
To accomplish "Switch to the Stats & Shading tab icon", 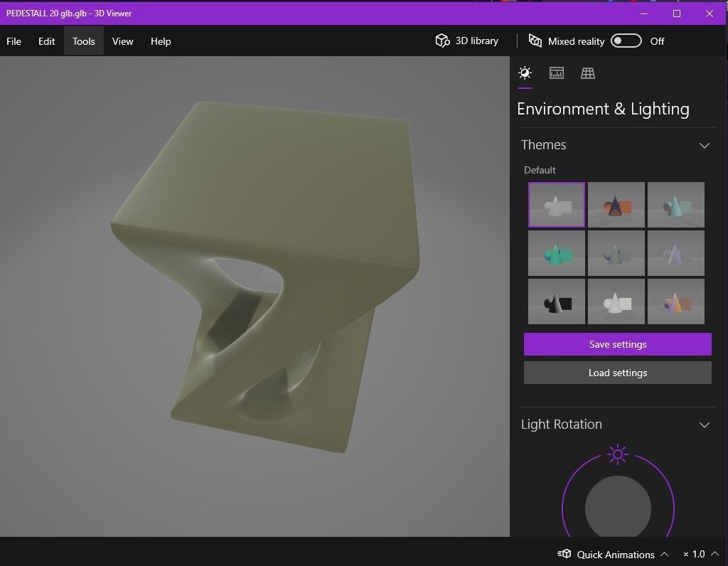I will pos(556,73).
